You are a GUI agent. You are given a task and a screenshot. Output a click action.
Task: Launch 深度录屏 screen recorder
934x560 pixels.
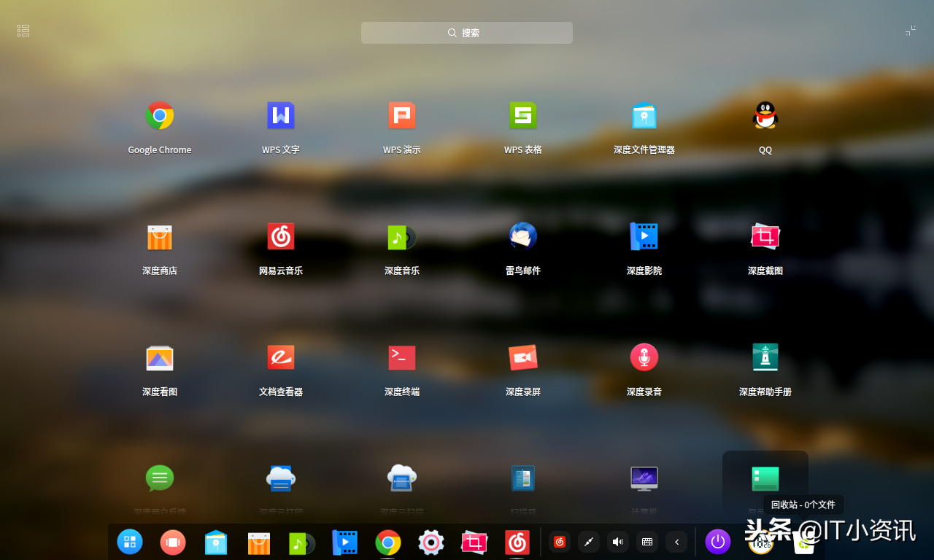tap(523, 358)
